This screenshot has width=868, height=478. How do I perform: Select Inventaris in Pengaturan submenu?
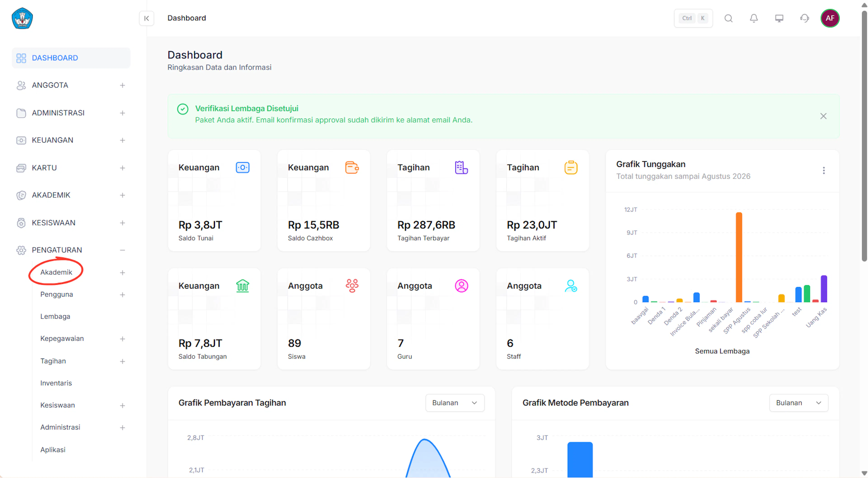tap(56, 383)
